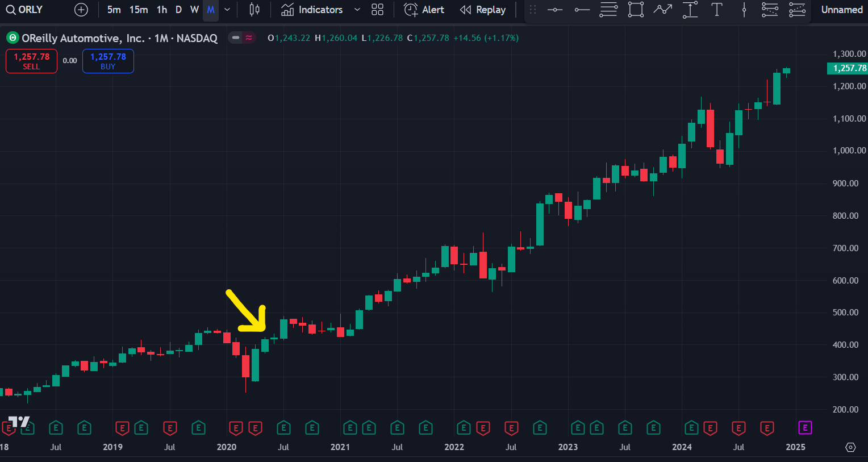Select the monthly M timeframe
Screen dimensions: 868x462
tap(211, 10)
